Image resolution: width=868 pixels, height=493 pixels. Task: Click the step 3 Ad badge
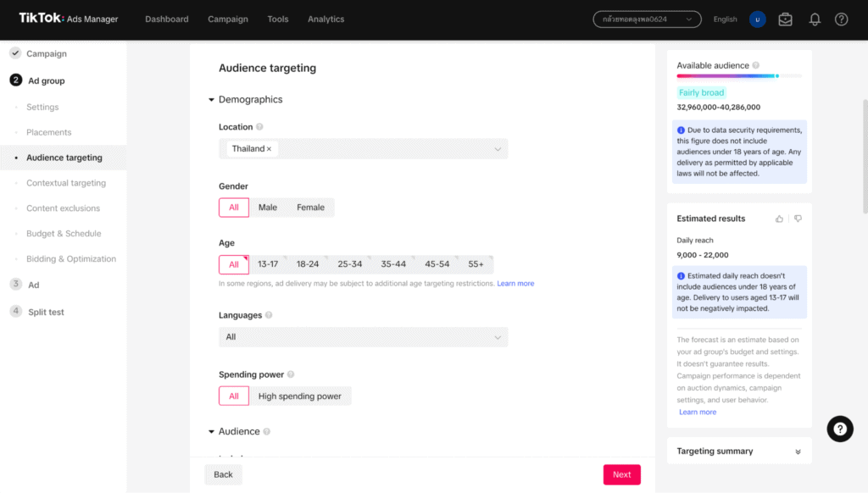tap(15, 284)
